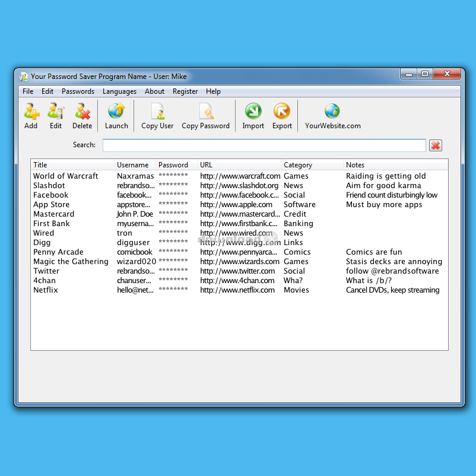Sort by Category column header
476x476 pixels.
click(312, 165)
